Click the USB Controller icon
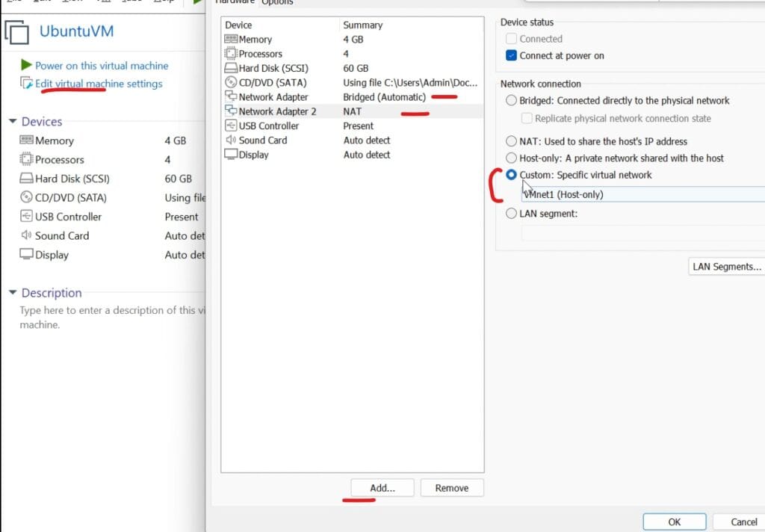Viewport: 765px width, 532px height. point(230,126)
